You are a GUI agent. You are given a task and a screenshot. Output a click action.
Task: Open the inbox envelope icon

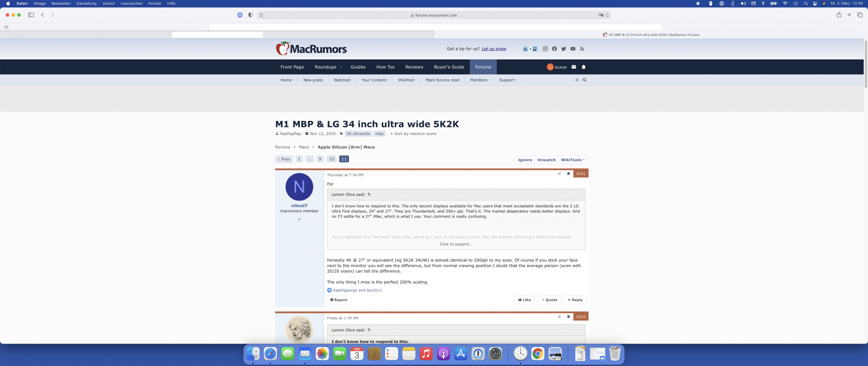[x=574, y=67]
